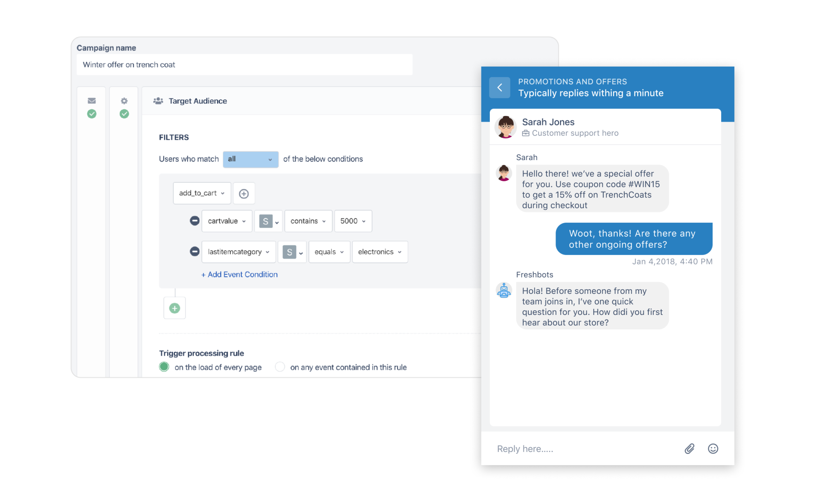Select 'on any event contained in this rule'
Viewport: 828px width, 504px height.
coord(280,367)
